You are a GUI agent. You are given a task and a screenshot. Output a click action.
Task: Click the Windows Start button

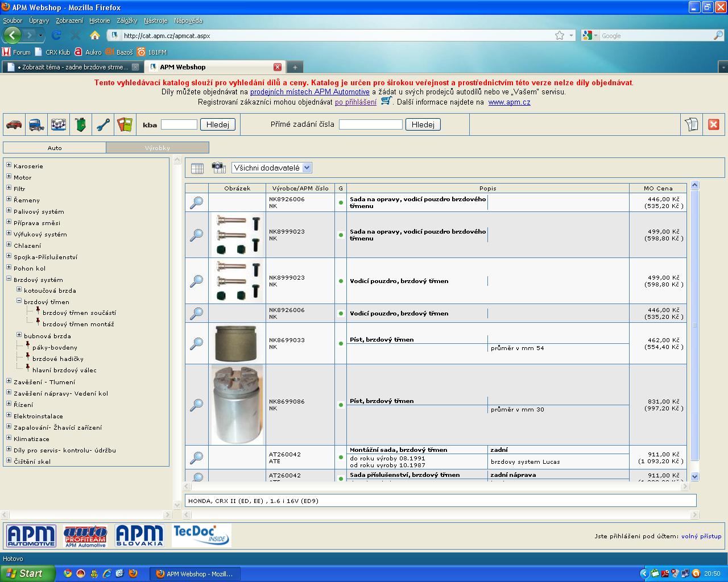tap(28, 573)
